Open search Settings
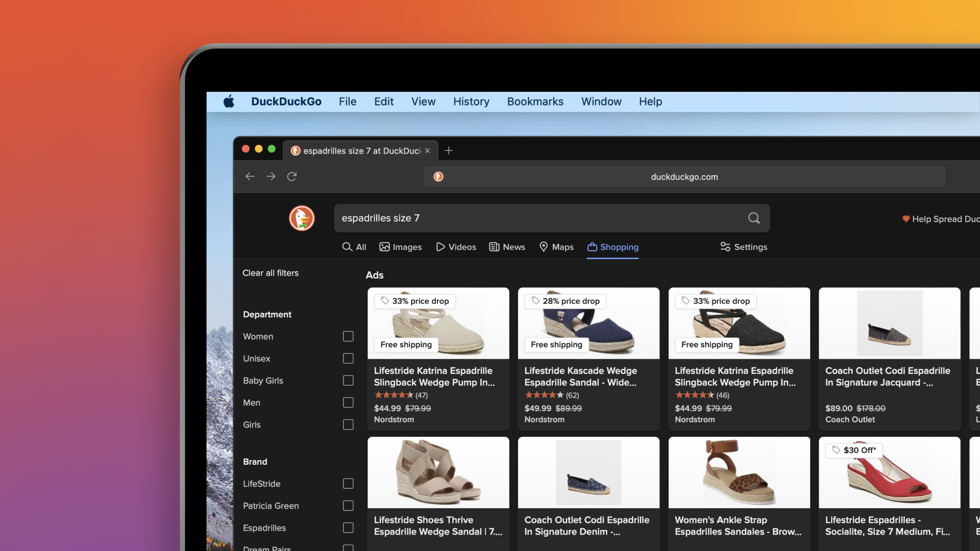This screenshot has width=980, height=551. [x=744, y=247]
